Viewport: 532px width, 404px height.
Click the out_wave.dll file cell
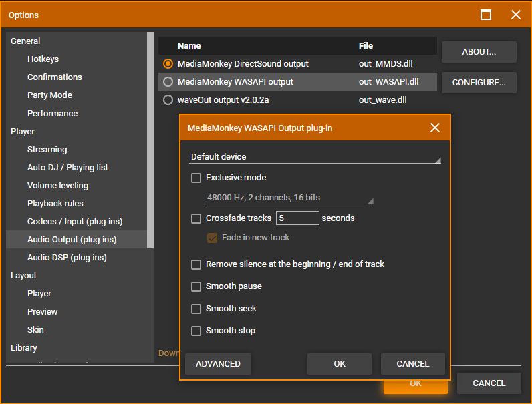click(383, 100)
